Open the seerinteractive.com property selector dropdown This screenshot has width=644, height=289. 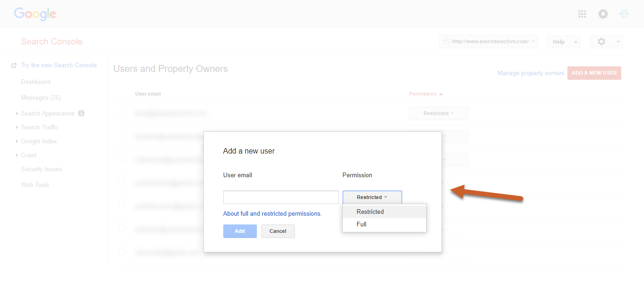(489, 41)
